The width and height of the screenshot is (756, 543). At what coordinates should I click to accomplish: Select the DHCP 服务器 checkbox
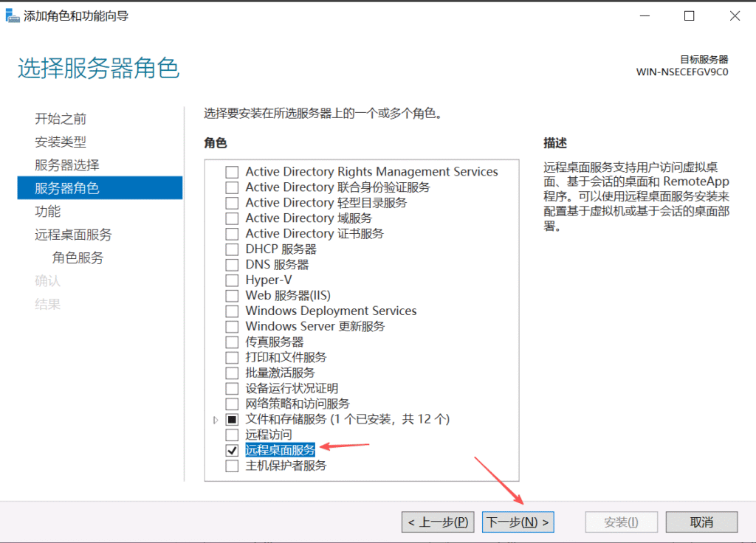(x=232, y=249)
